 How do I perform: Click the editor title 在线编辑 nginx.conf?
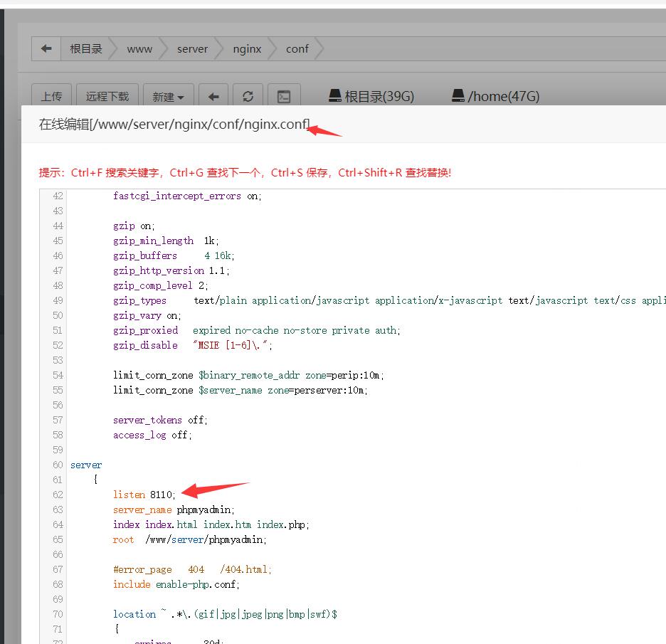click(174, 124)
